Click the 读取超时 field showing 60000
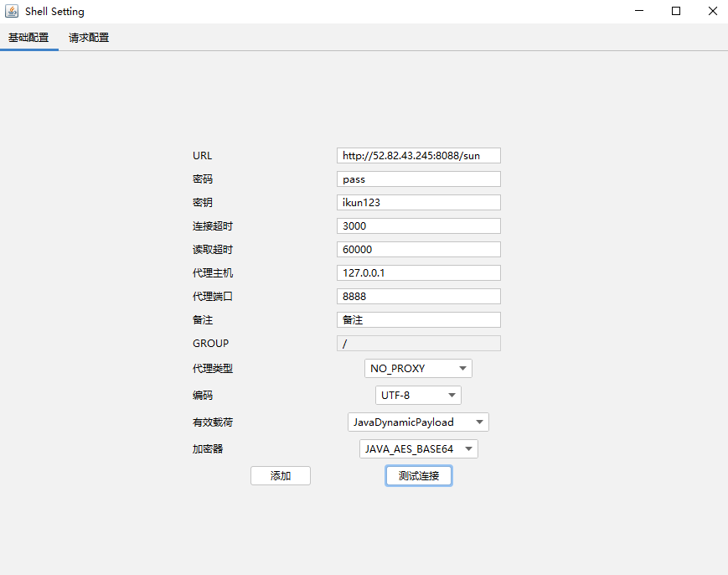 coord(418,250)
